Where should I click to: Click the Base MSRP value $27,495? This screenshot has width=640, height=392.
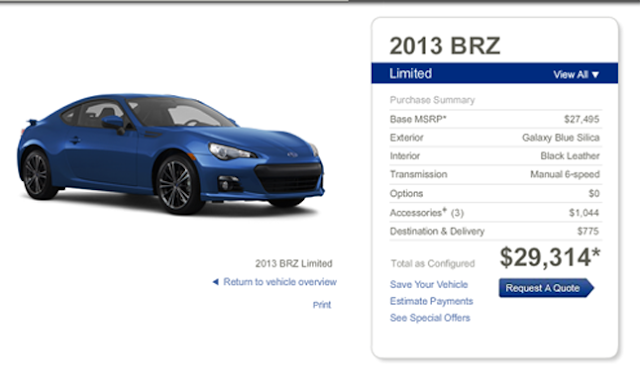point(582,119)
